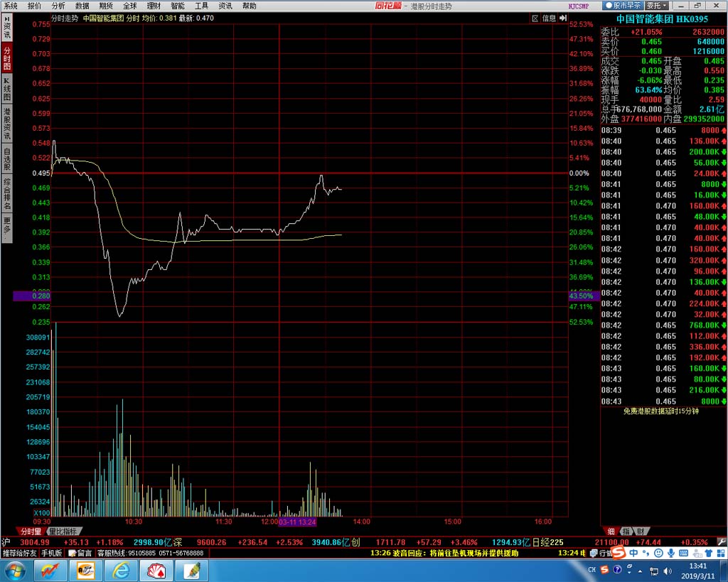Click the Sogou skin shirt icon
728x582 pixels.
[x=709, y=553]
